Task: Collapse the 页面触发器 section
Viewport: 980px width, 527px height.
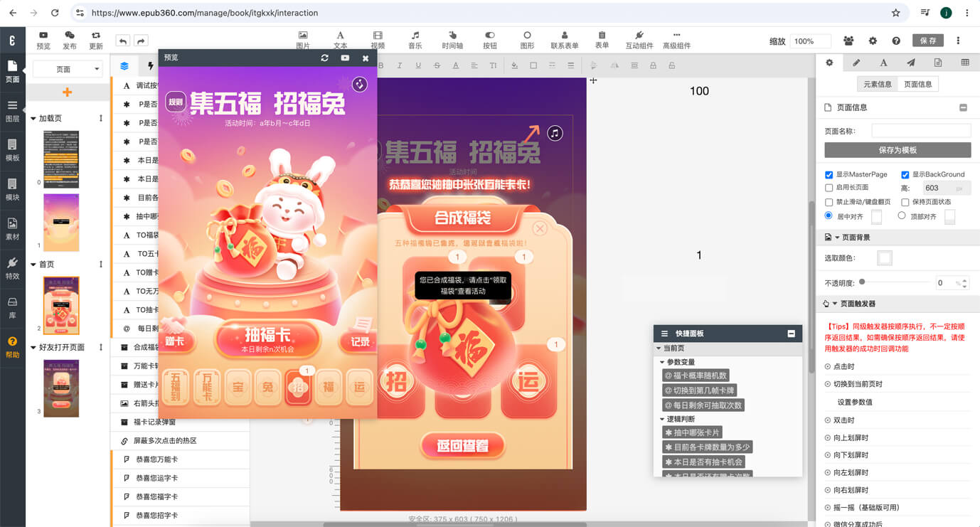Action: [x=836, y=304]
